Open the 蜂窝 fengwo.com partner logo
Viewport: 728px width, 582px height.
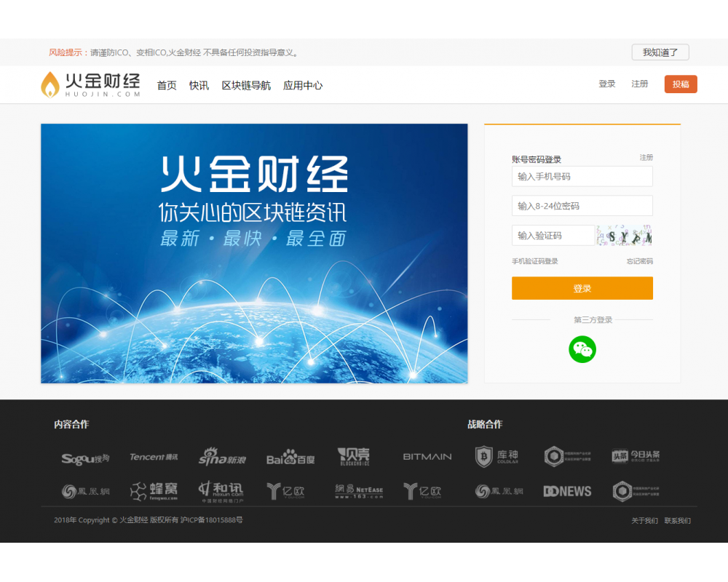point(154,491)
